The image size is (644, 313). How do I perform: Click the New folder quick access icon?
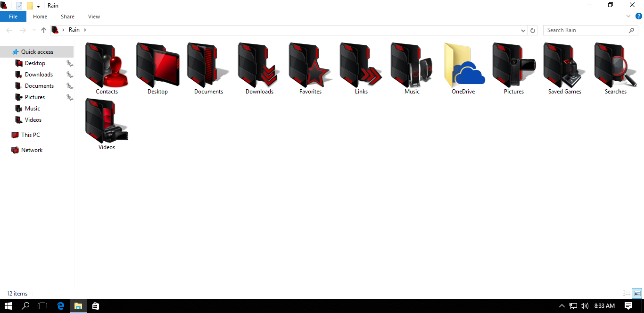click(x=30, y=6)
